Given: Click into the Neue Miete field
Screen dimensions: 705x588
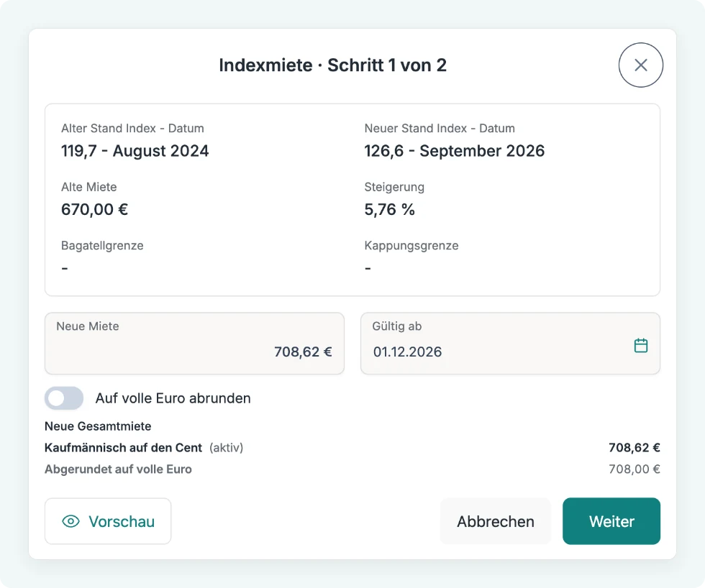Looking at the screenshot, I should coord(195,344).
